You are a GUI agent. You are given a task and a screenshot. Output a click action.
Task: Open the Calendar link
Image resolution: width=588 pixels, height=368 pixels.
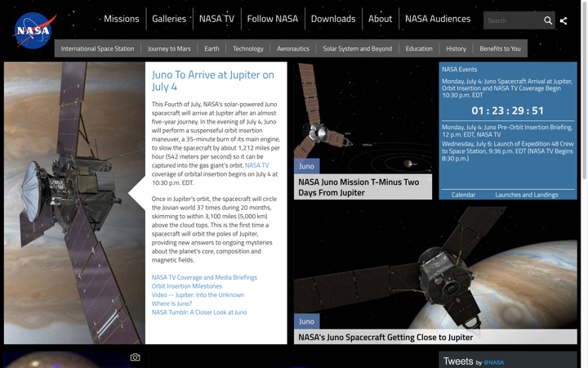pyautogui.click(x=463, y=195)
